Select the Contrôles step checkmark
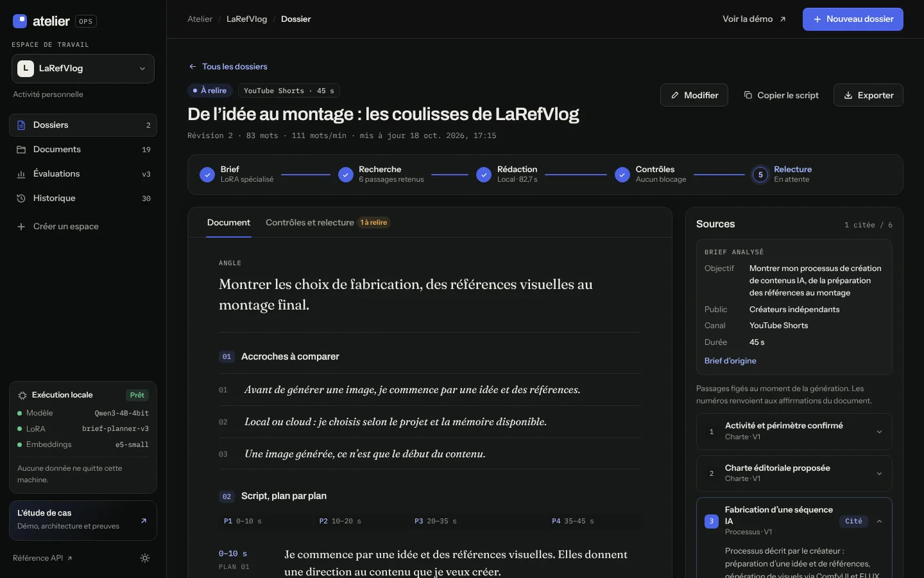924x578 pixels. pos(622,175)
